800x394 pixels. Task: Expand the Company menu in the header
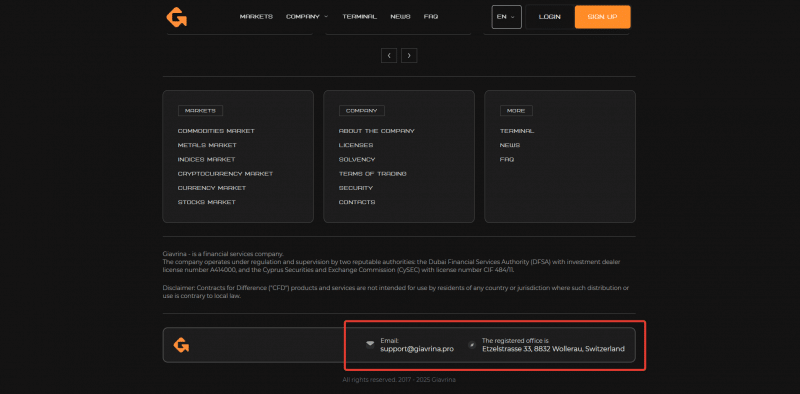tap(307, 17)
